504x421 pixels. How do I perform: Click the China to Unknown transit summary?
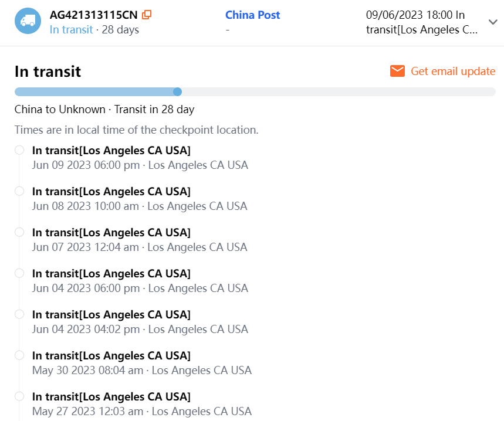pos(104,109)
